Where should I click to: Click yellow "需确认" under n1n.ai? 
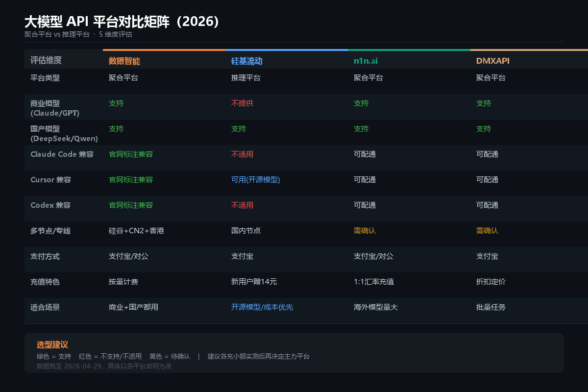[365, 230]
